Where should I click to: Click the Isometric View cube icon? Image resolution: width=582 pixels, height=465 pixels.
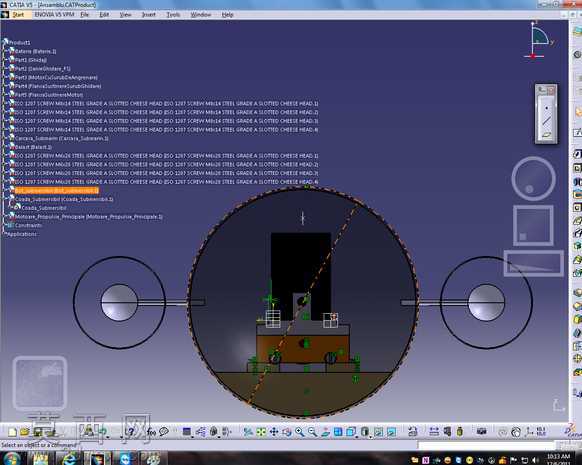pos(350,432)
